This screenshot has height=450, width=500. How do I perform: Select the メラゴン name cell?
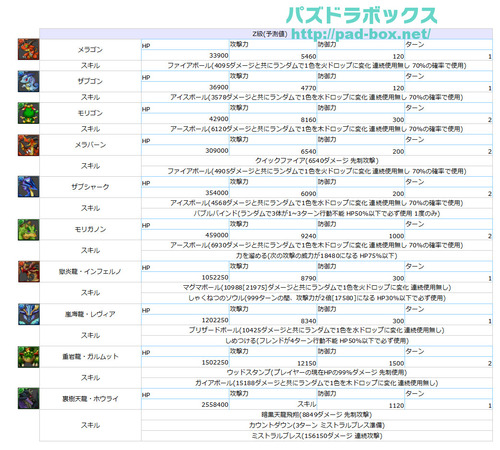[90, 50]
